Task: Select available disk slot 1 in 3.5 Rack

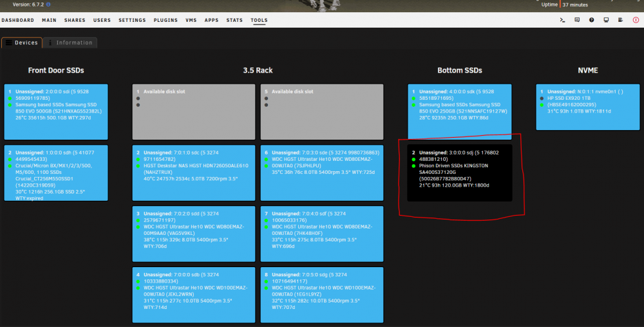Action: pyautogui.click(x=193, y=112)
